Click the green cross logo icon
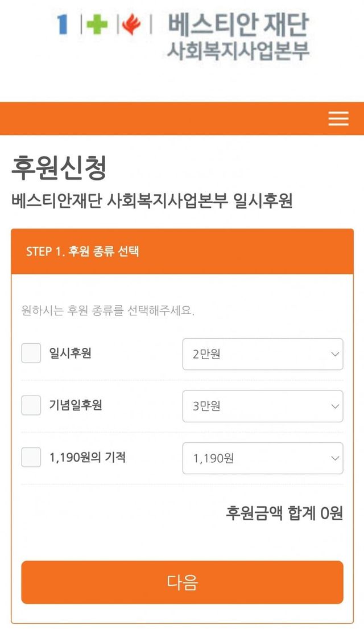This screenshot has width=364, height=629. pyautogui.click(x=97, y=24)
